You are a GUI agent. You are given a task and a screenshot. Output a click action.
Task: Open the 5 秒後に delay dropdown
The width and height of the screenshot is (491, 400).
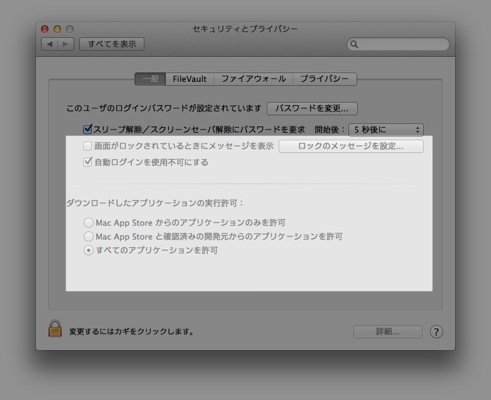tap(386, 130)
